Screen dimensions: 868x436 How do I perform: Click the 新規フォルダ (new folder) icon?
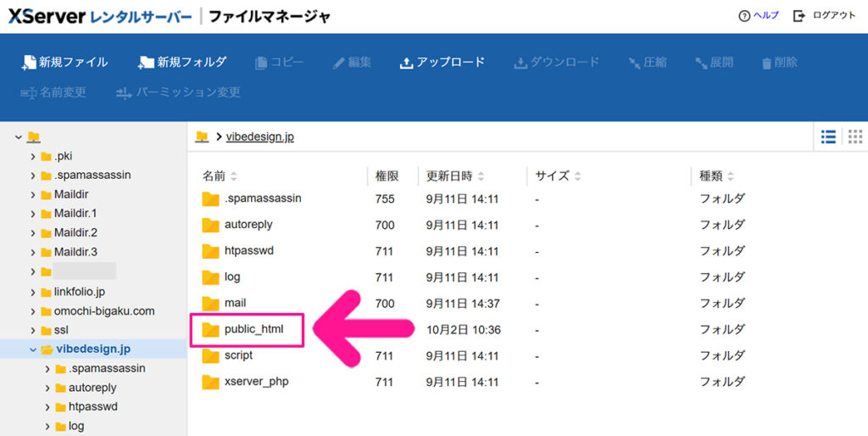click(147, 62)
